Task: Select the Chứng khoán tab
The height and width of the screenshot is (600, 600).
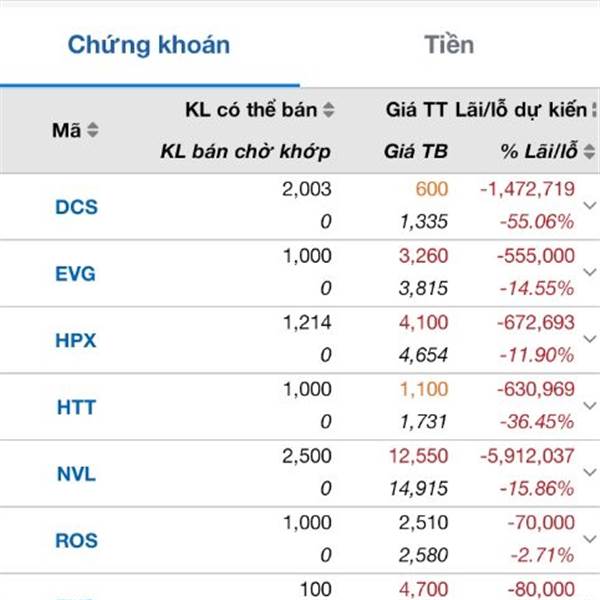Action: click(x=149, y=45)
